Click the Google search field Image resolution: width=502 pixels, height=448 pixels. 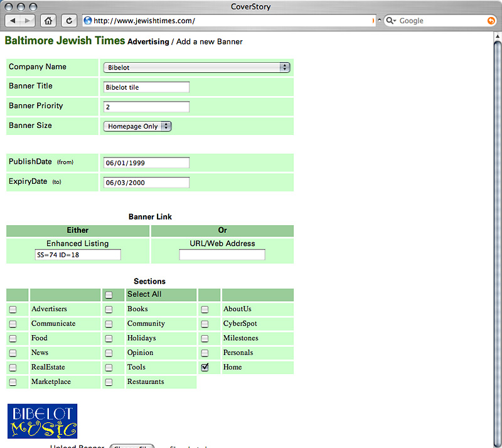click(442, 21)
